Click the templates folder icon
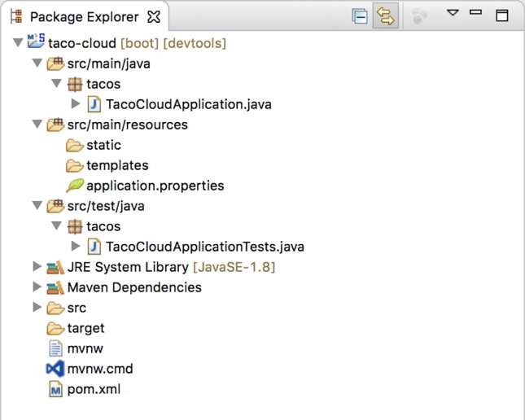The image size is (525, 420). click(75, 166)
